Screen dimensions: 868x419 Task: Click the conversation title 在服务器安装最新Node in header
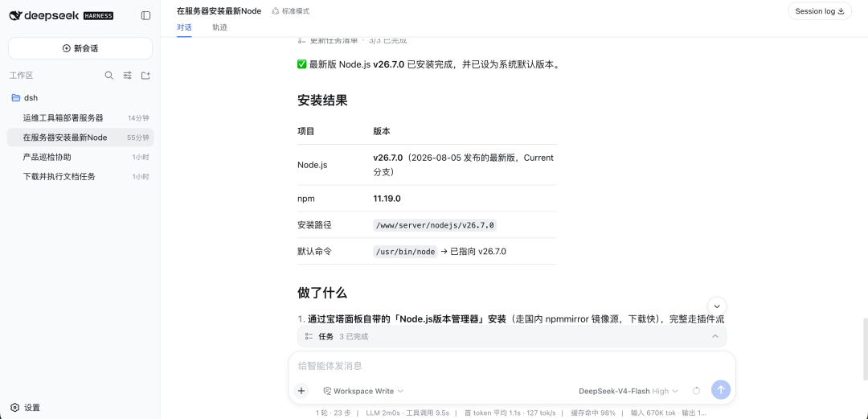tap(219, 10)
